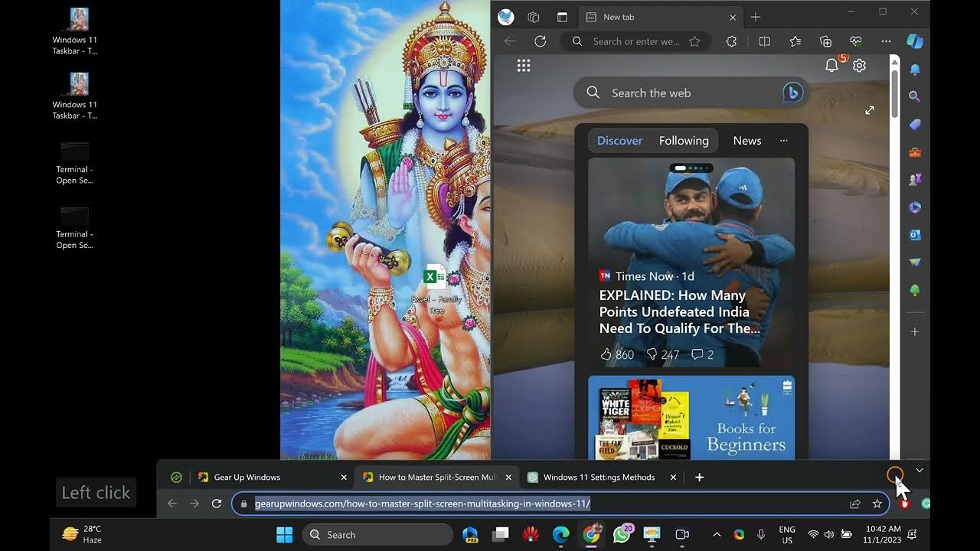
Task: Switch to the Following feed tab
Action: pyautogui.click(x=684, y=141)
